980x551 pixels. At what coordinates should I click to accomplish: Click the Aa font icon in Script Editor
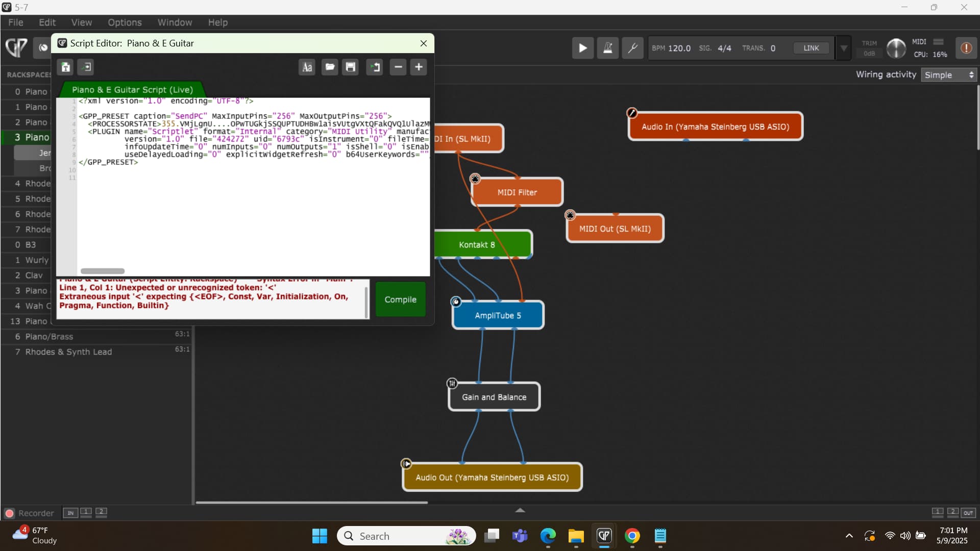pos(307,67)
